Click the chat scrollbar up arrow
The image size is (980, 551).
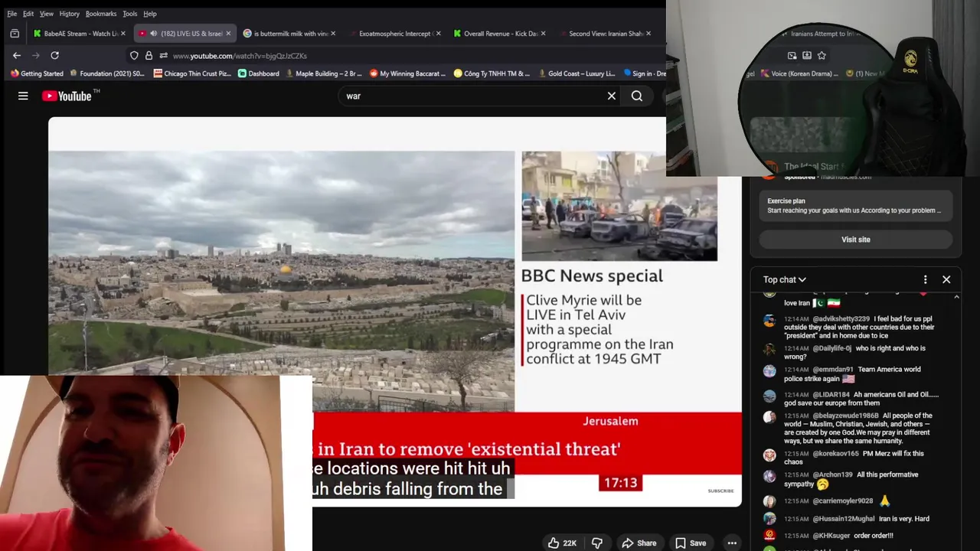956,297
